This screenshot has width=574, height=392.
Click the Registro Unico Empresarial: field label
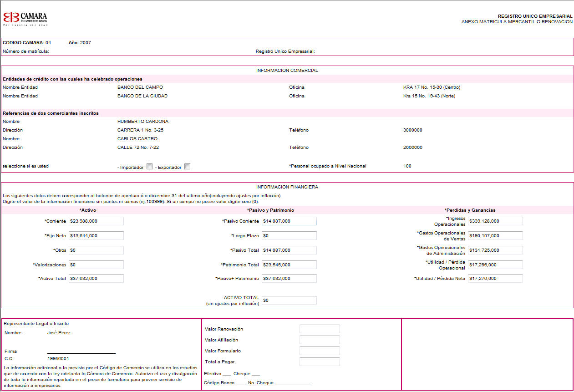point(285,51)
